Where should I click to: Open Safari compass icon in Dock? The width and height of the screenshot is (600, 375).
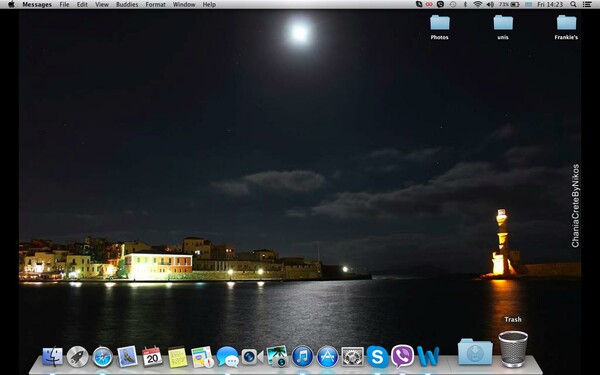pos(103,357)
